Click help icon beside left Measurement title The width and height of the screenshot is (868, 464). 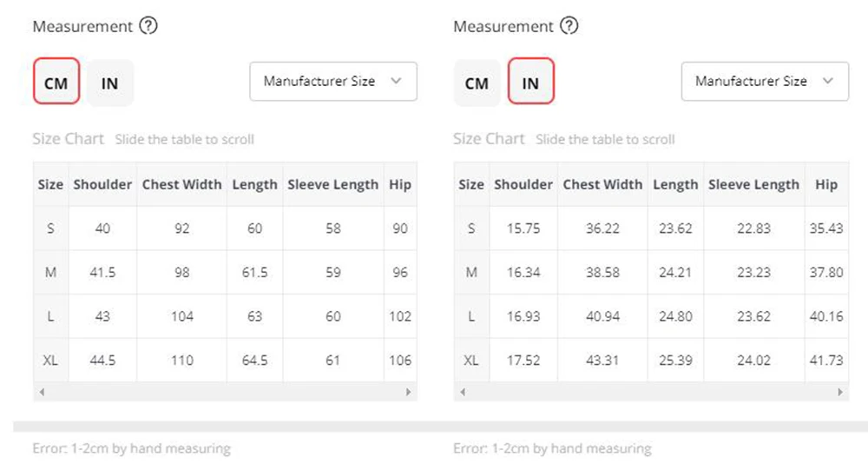point(148,26)
